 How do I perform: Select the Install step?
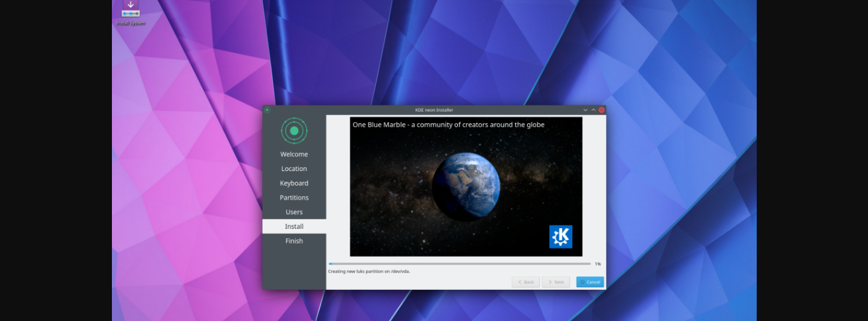(294, 226)
